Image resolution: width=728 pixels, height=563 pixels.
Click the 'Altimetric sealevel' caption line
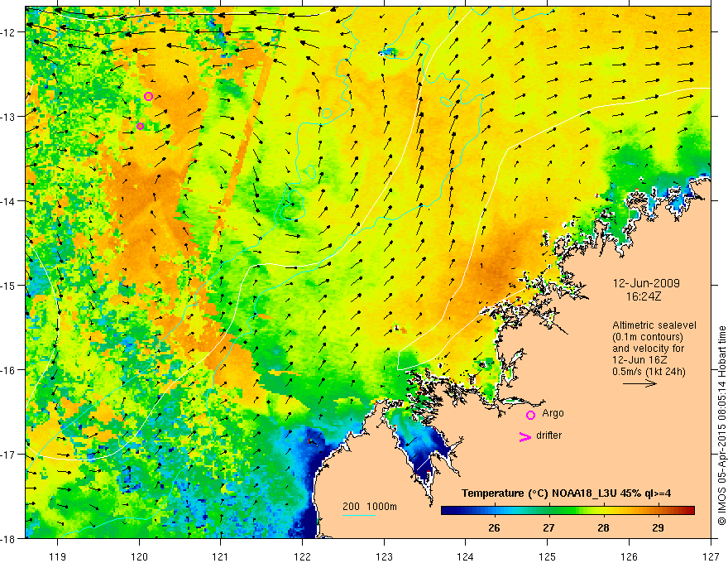654,325
